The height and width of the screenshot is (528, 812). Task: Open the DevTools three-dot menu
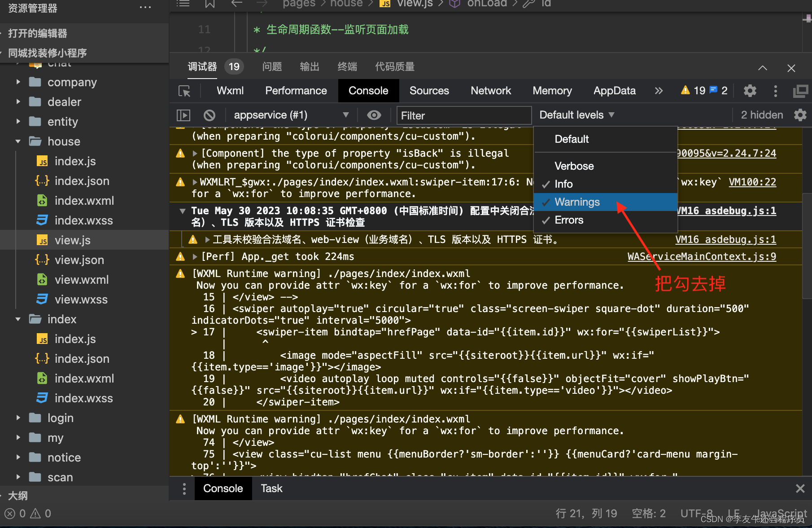(775, 91)
